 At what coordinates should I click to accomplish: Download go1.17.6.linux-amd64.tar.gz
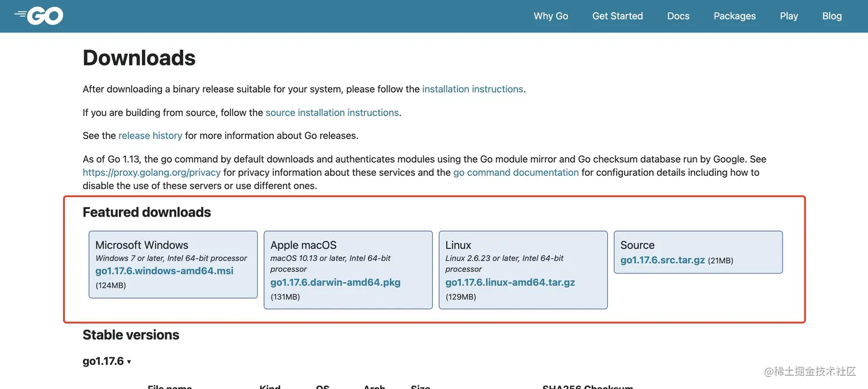pos(510,282)
